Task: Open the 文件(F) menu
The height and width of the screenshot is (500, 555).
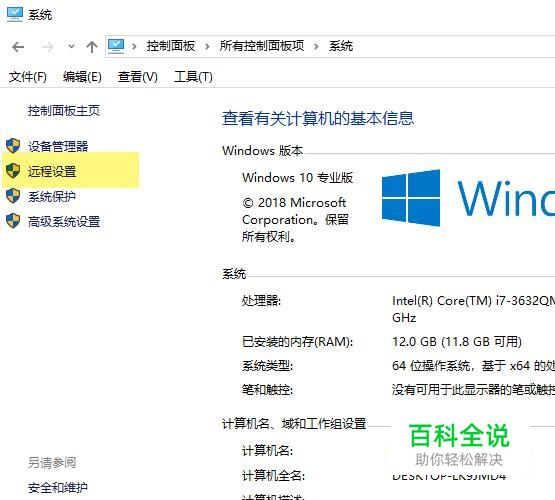Action: (28, 77)
